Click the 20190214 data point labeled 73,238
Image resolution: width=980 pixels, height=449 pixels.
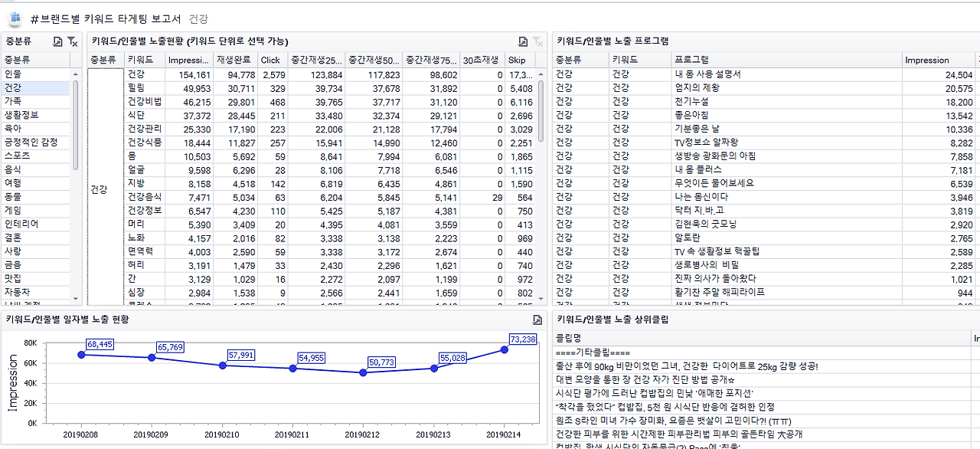[x=504, y=349]
